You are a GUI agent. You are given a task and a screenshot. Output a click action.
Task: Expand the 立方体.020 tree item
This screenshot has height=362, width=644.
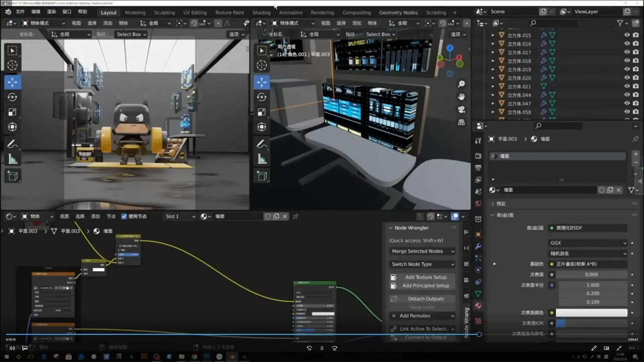493,78
